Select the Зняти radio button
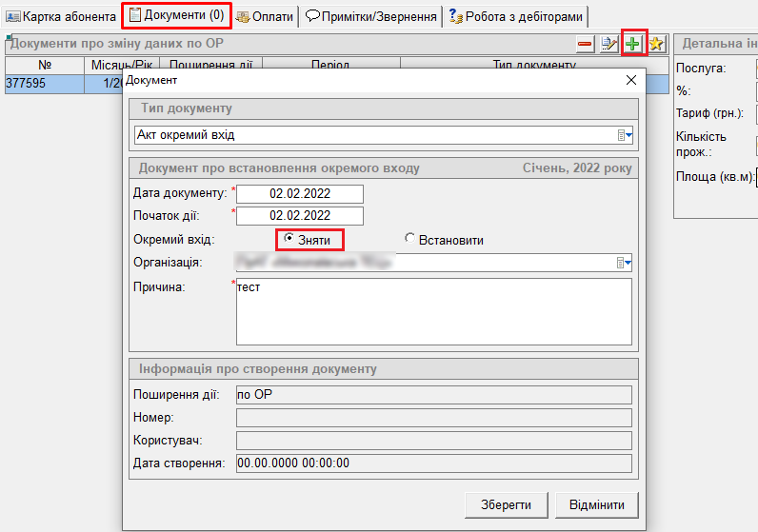 tap(289, 239)
